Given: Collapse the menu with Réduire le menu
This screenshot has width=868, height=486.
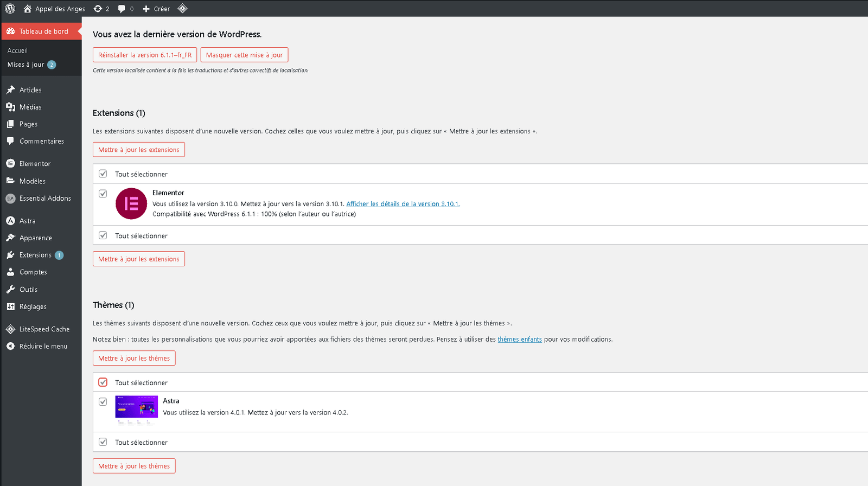Looking at the screenshot, I should tap(43, 346).
